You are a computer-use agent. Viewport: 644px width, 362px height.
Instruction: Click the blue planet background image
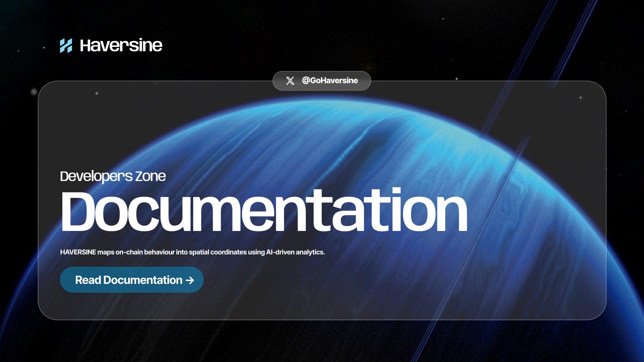335,141
